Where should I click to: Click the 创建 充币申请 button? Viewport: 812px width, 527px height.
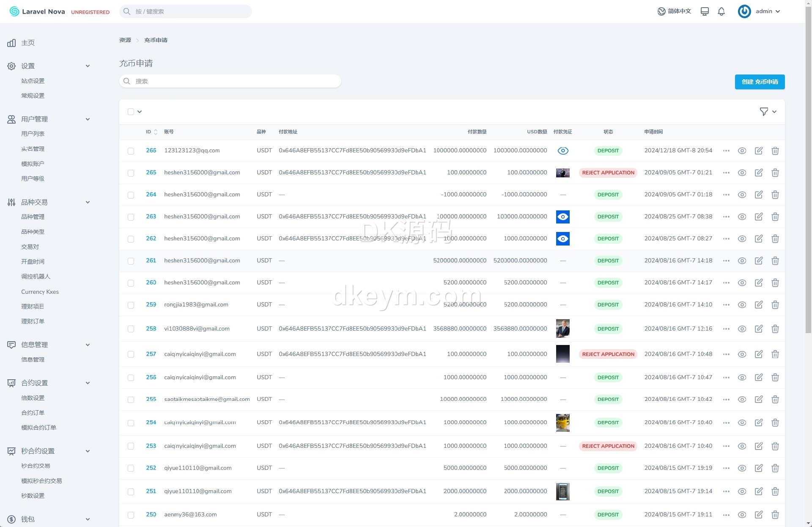[760, 82]
